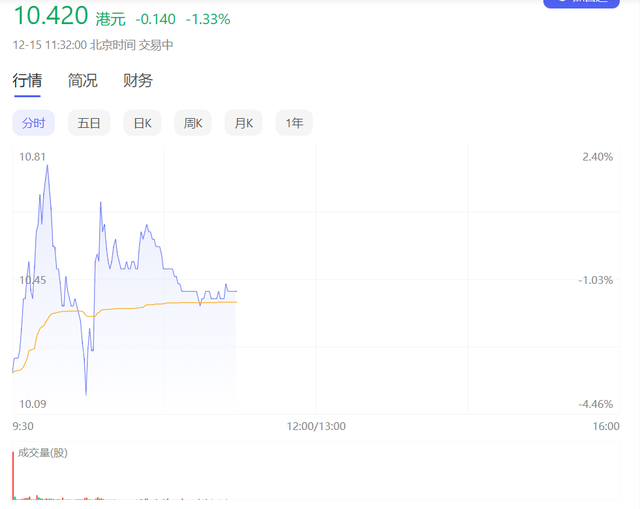Viewport: 640px width, 509px height.
Task: Click the highest peak of the price line
Action: [47, 166]
